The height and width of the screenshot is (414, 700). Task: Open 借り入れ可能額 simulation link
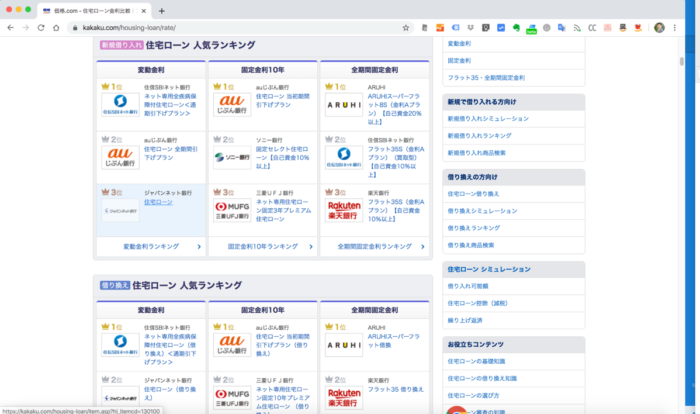468,286
